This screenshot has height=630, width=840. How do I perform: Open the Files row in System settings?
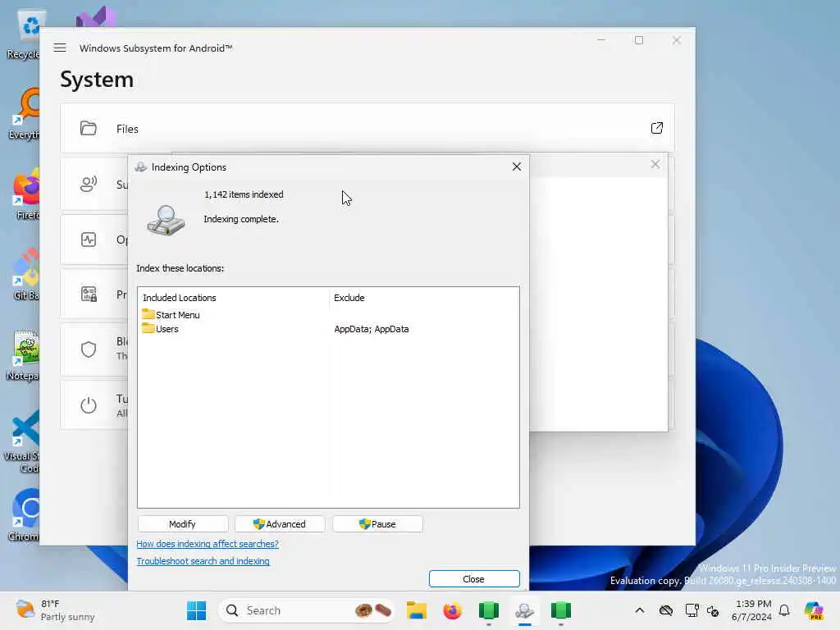coord(367,128)
